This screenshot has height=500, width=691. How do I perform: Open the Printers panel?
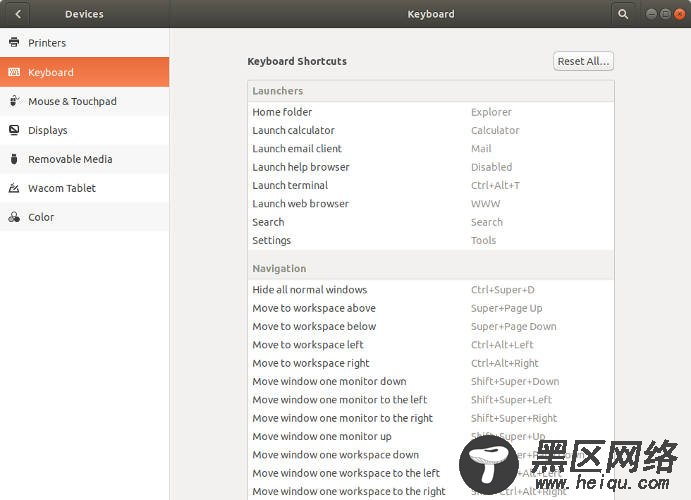coord(84,43)
